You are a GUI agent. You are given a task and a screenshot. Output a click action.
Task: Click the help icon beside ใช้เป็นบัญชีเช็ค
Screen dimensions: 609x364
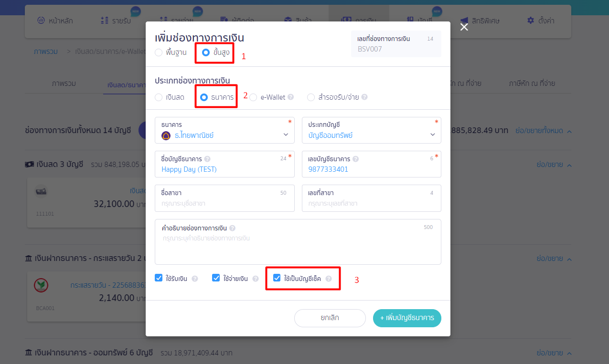click(x=329, y=279)
